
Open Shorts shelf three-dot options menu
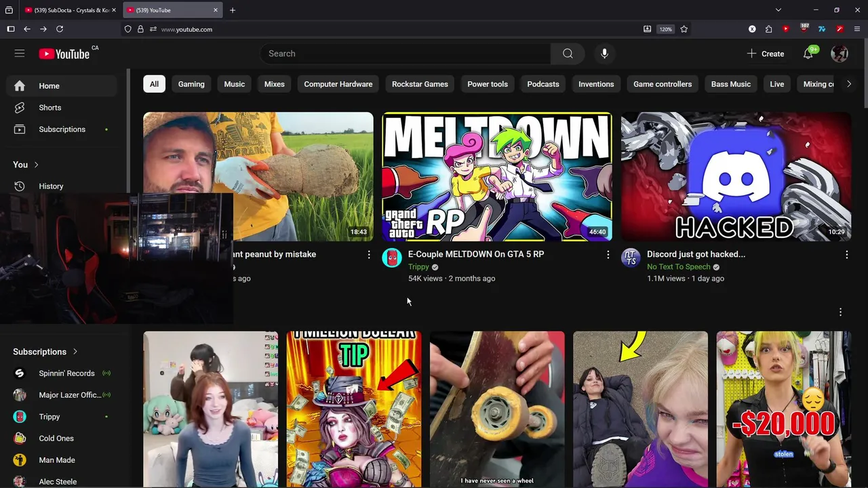[840, 312]
